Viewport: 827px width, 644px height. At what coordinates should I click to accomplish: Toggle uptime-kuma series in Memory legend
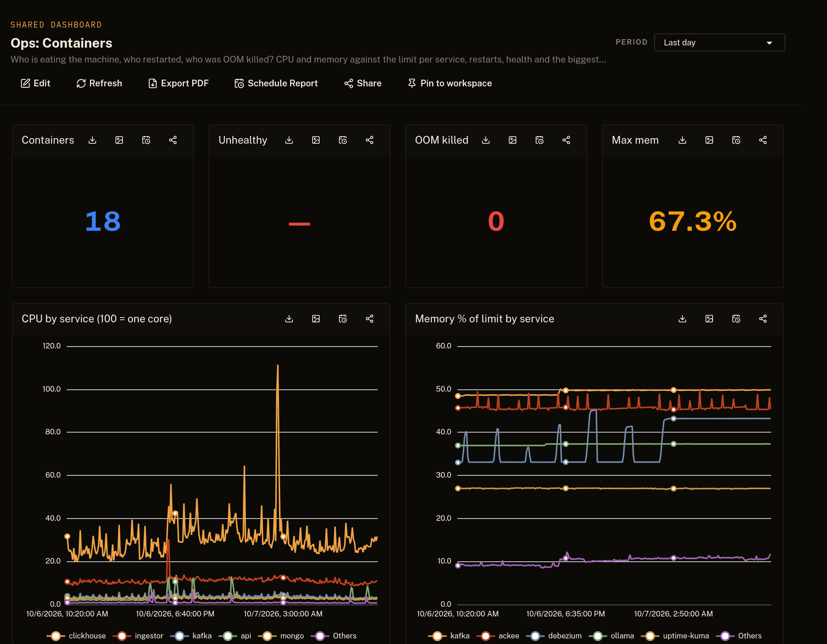(x=675, y=636)
